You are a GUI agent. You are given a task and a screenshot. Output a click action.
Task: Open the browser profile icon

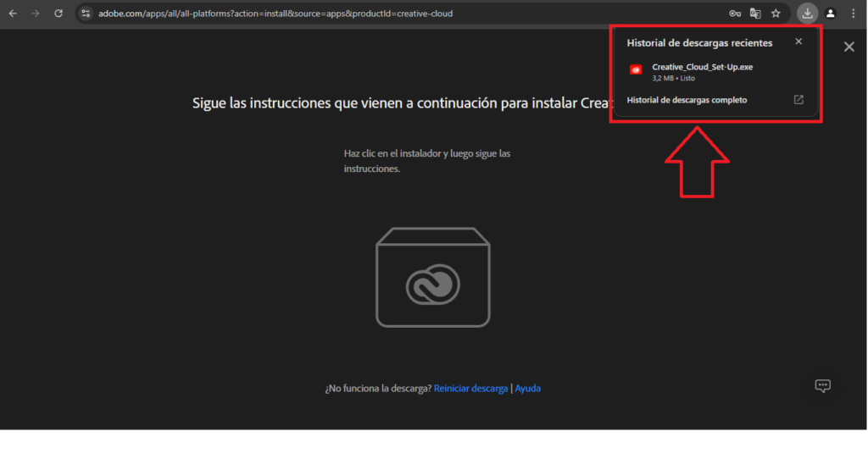coord(831,14)
